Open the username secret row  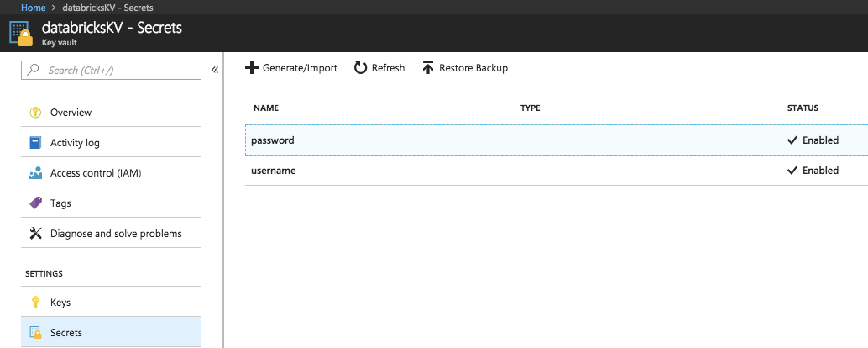tap(274, 171)
